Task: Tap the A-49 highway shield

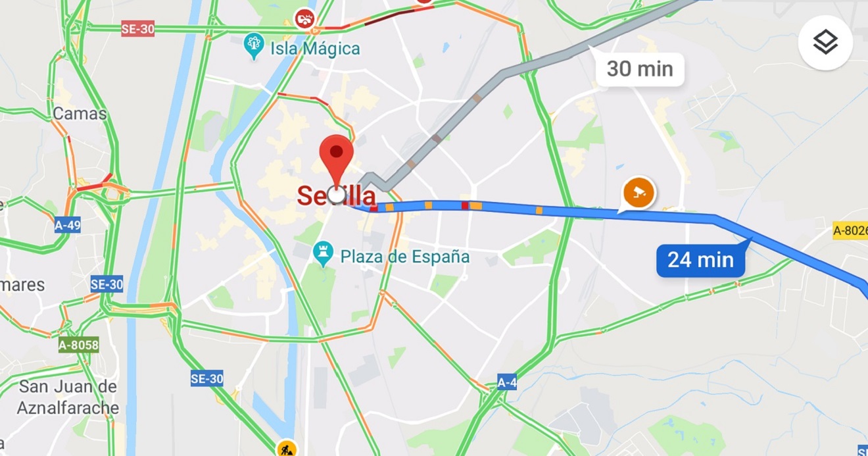Action: click(68, 226)
